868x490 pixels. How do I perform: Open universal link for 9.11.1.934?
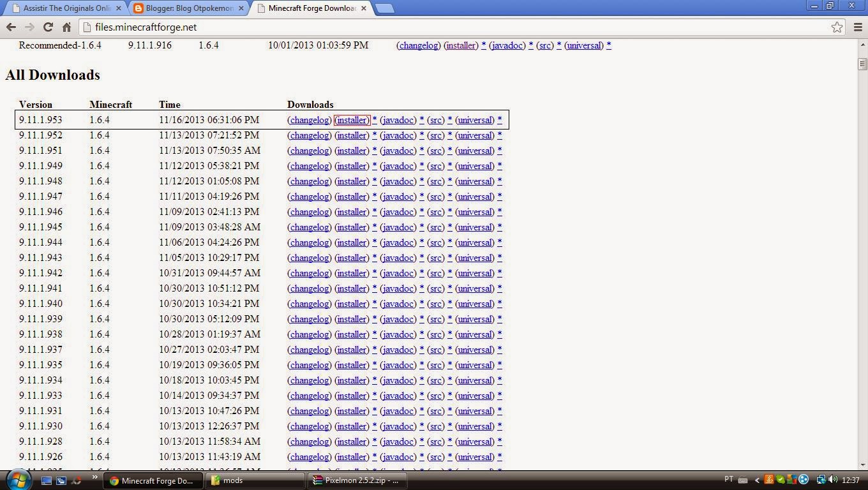point(475,380)
